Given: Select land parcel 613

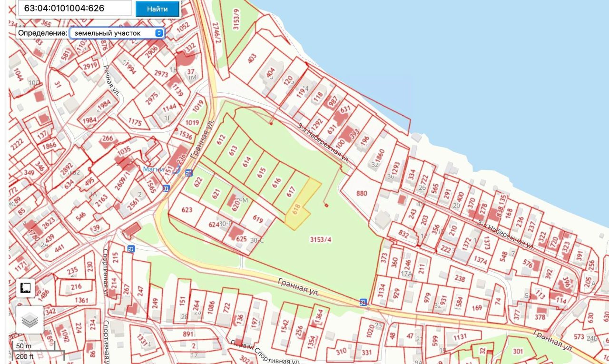Looking at the screenshot, I should click(233, 150).
